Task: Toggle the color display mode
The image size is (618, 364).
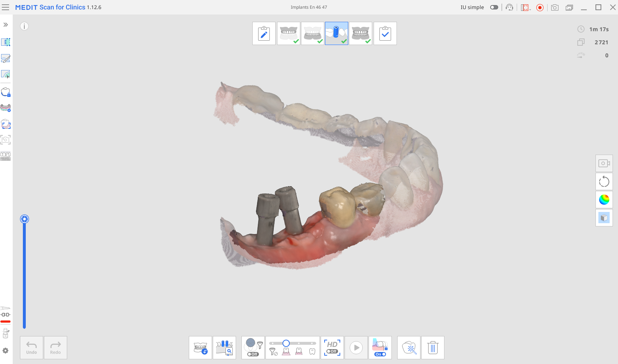Action: tap(604, 200)
